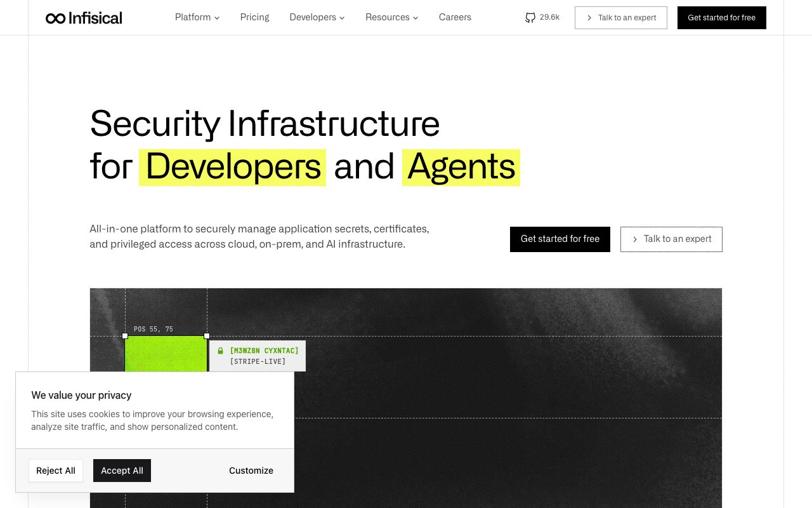Click the POS 55, 75 label
Image resolution: width=812 pixels, height=508 pixels.
point(154,329)
